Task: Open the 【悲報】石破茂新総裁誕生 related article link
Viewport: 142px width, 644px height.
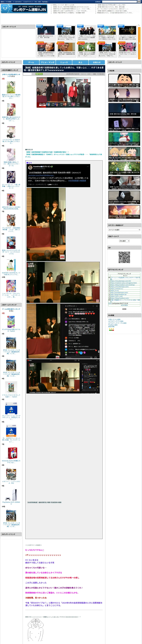Action: coord(64,156)
